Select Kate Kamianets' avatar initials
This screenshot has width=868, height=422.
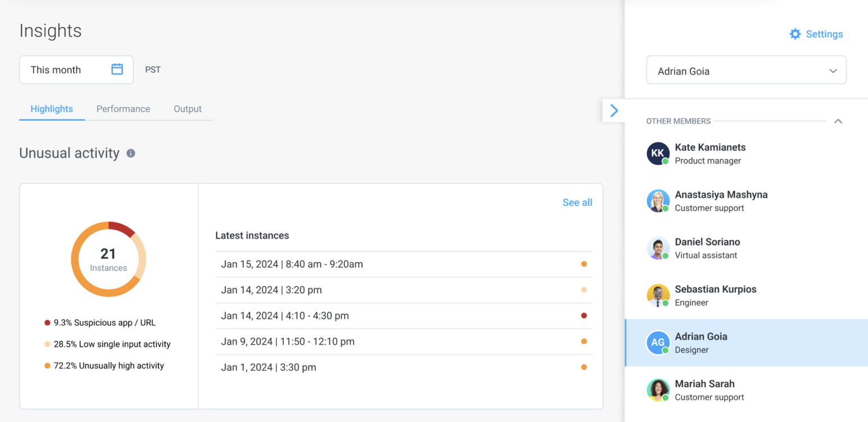(x=658, y=153)
